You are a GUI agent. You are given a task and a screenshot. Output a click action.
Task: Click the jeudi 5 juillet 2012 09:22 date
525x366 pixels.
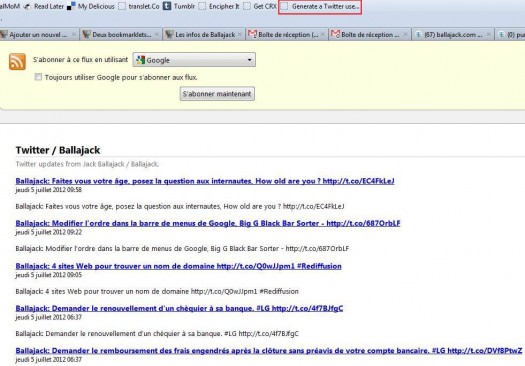click(x=49, y=232)
